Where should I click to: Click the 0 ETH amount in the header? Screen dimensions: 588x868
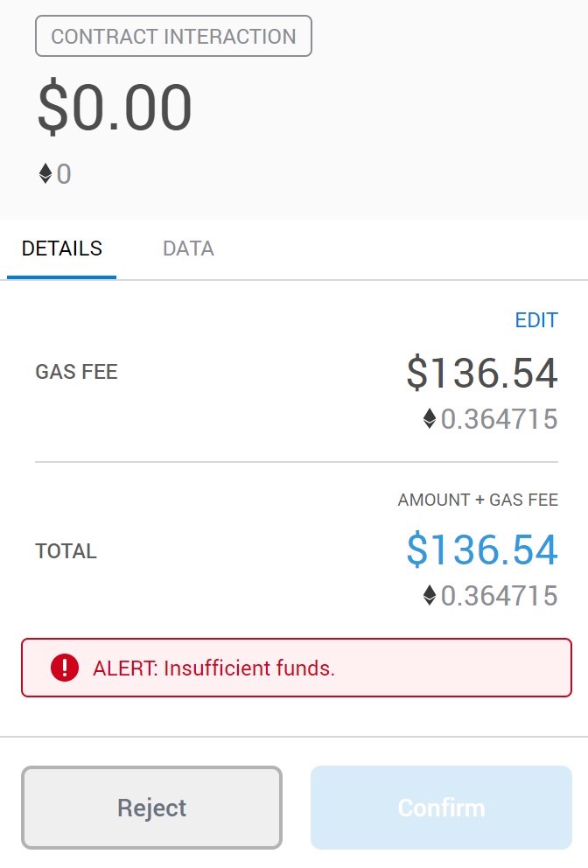64,175
